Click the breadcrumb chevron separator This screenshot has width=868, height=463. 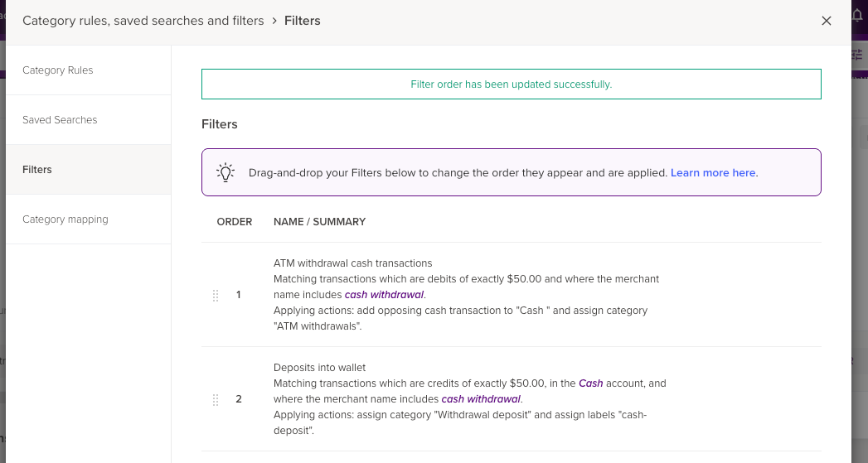(274, 21)
